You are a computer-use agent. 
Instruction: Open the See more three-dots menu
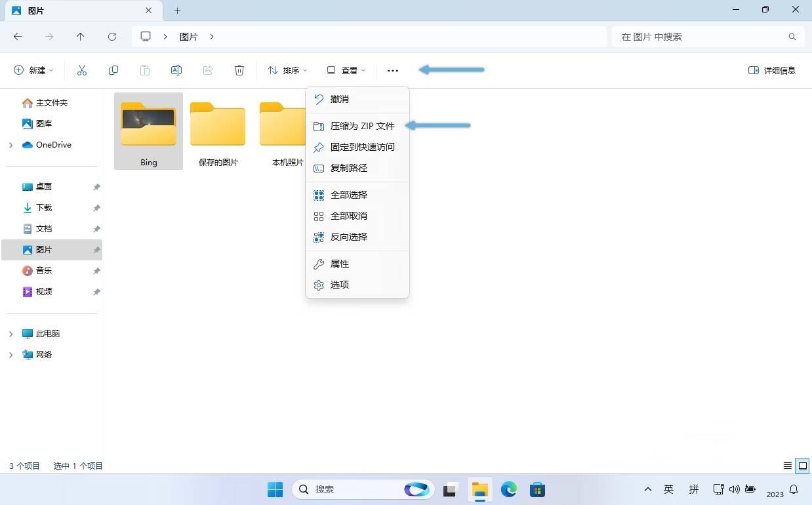393,70
